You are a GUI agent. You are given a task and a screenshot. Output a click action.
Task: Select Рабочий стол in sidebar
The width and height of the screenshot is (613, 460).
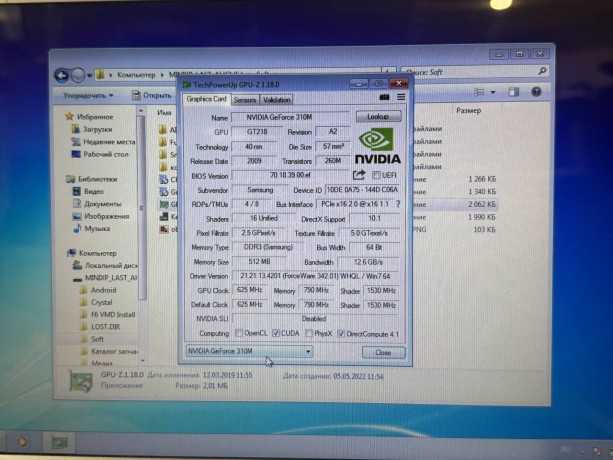(x=100, y=154)
